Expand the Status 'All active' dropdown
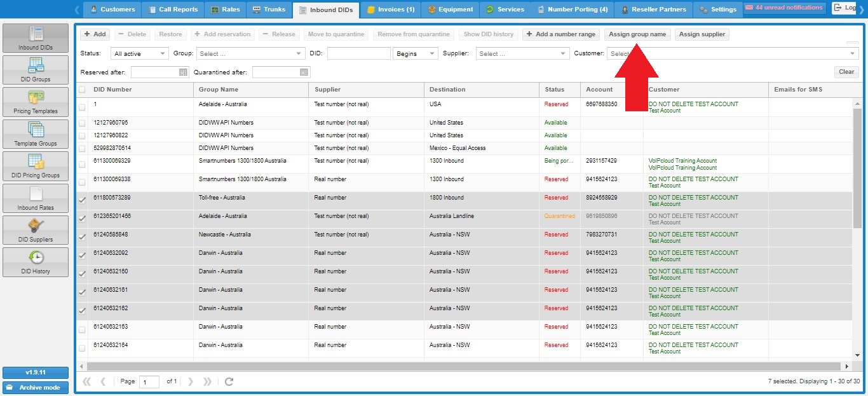This screenshot has height=396, width=868. [x=139, y=54]
